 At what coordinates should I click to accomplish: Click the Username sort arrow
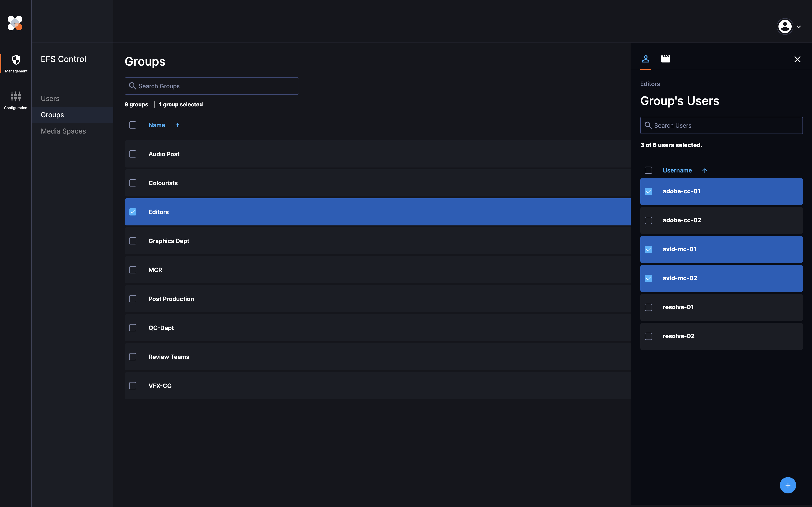705,171
